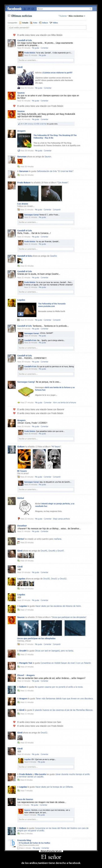
Task: Click the heart icon beside Bilbo Bolsón relationship
Action: [14, 35]
